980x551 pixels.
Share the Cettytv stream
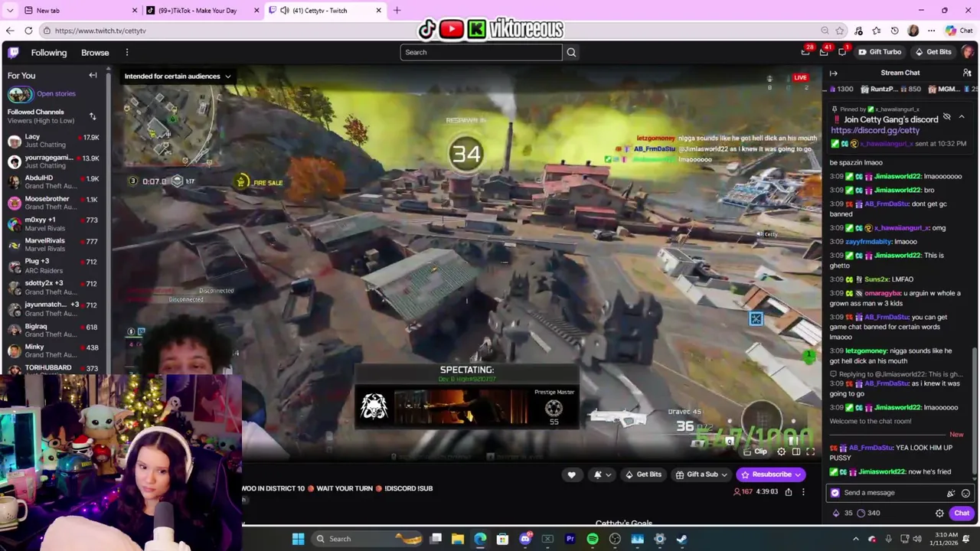click(789, 492)
